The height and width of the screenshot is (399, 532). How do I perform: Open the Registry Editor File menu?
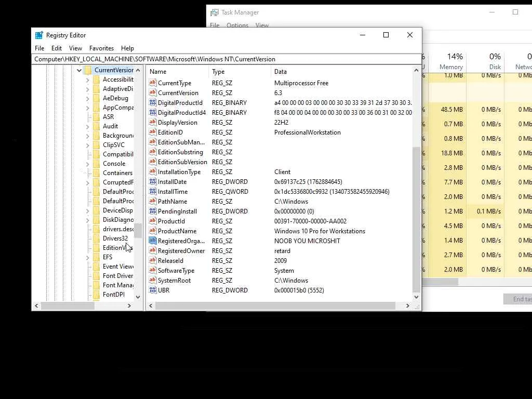coord(39,48)
